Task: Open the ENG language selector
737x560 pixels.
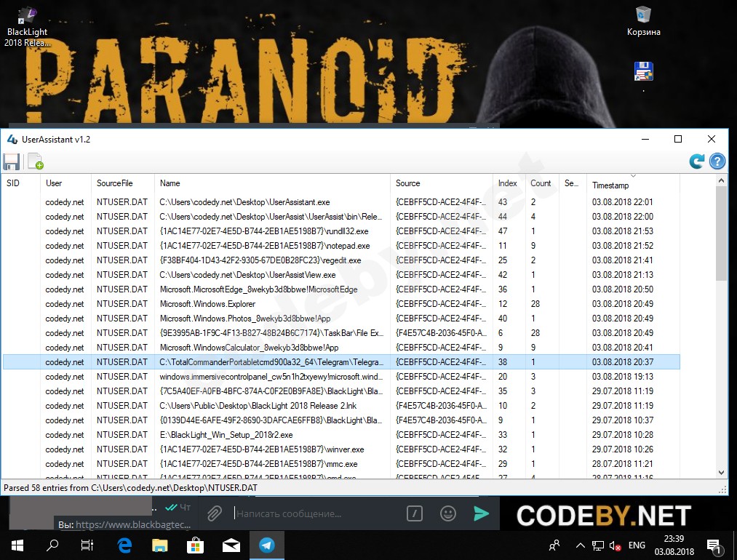Action: [x=636, y=545]
